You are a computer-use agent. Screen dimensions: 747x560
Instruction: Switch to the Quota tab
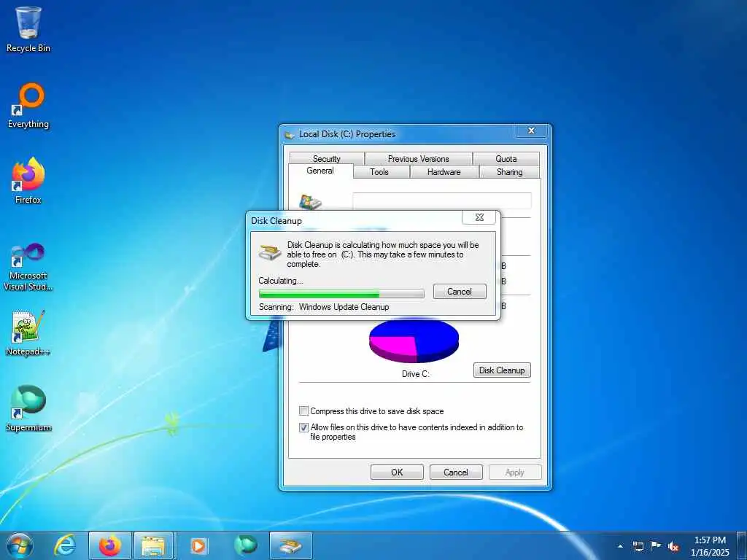(506, 158)
